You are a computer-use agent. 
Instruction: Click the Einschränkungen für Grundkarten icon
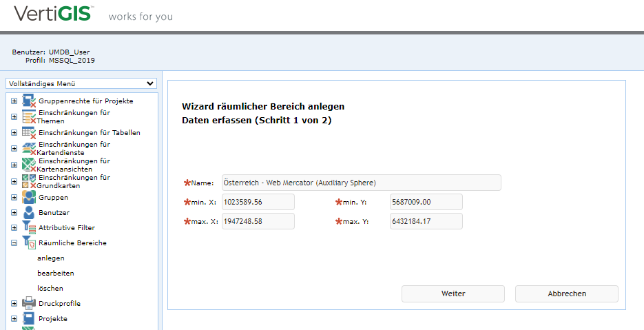click(x=29, y=181)
